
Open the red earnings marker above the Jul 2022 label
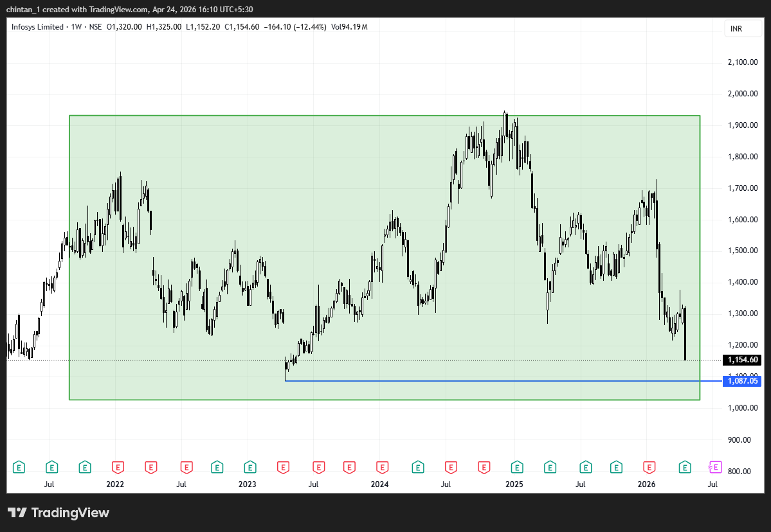coord(186,467)
